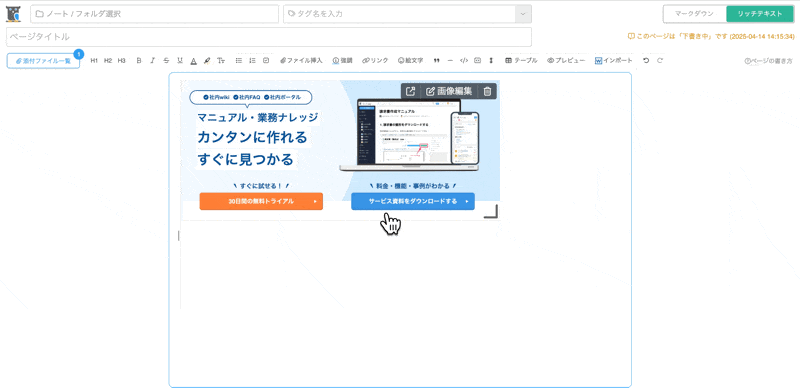Image resolution: width=800 pixels, height=388 pixels.
Task: Toggle strikethrough formatting
Action: [x=166, y=60]
